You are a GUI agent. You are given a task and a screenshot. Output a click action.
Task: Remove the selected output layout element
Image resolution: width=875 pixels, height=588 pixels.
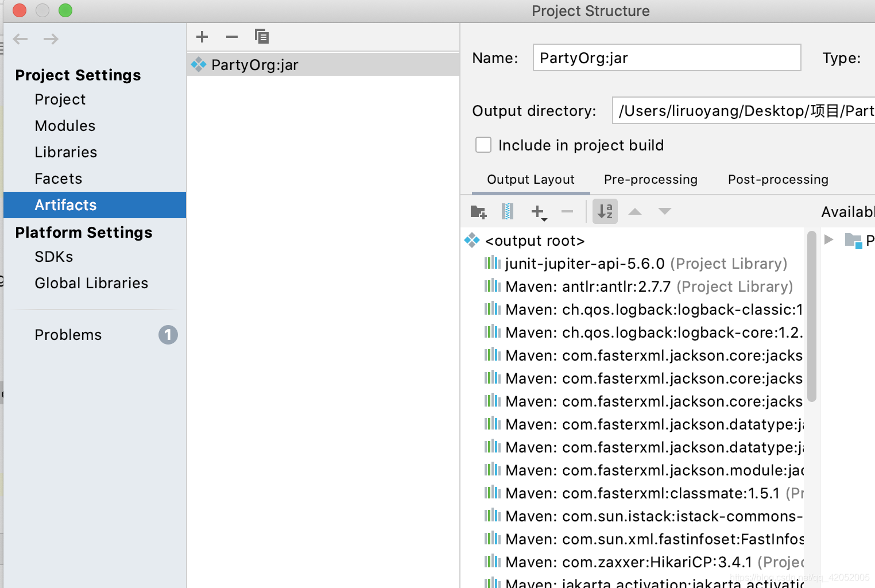pos(567,212)
